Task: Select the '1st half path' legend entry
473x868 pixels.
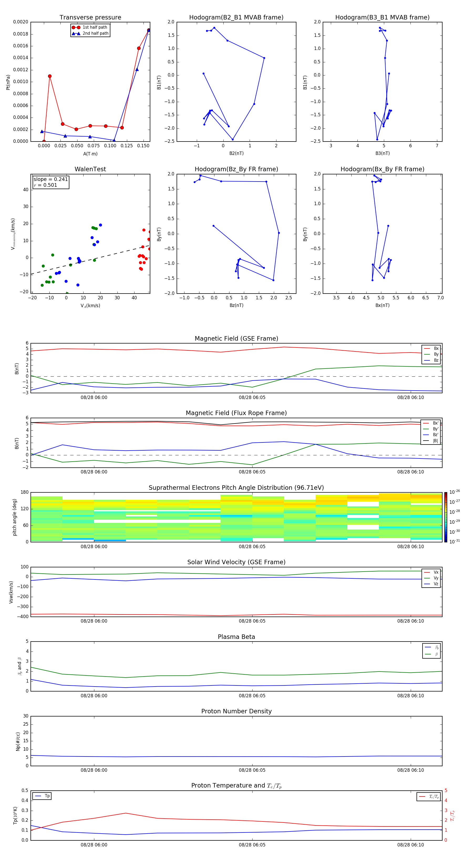Action: point(90,27)
